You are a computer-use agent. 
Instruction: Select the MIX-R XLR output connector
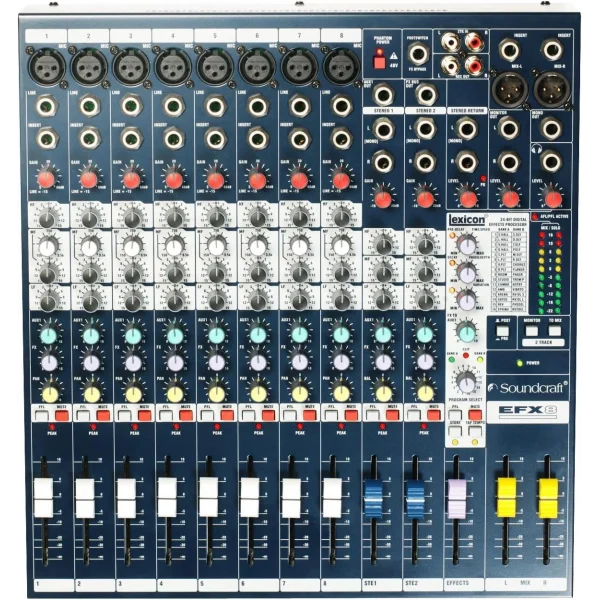tap(552, 90)
